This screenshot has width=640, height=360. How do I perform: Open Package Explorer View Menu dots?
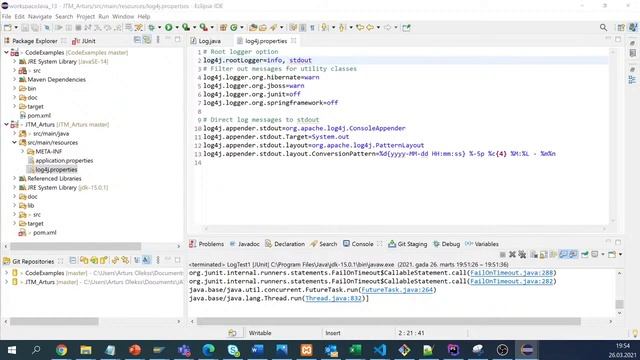158,40
